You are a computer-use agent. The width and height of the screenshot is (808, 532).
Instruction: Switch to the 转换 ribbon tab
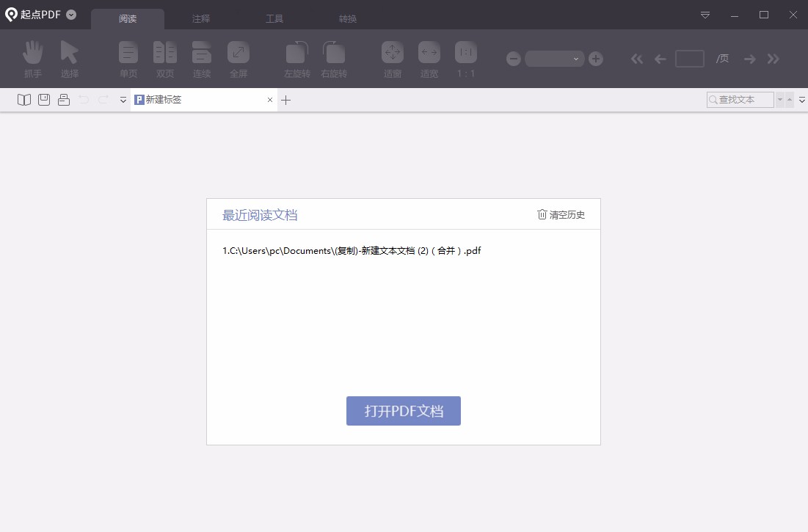tap(347, 18)
